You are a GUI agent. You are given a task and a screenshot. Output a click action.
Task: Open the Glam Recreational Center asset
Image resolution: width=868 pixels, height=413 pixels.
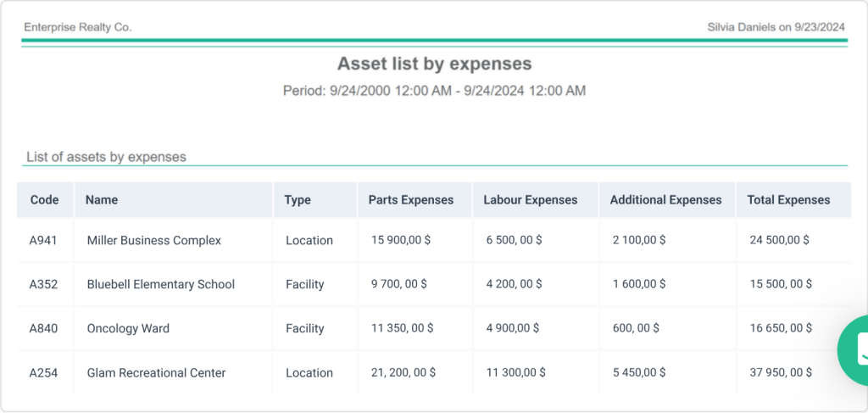(x=156, y=373)
